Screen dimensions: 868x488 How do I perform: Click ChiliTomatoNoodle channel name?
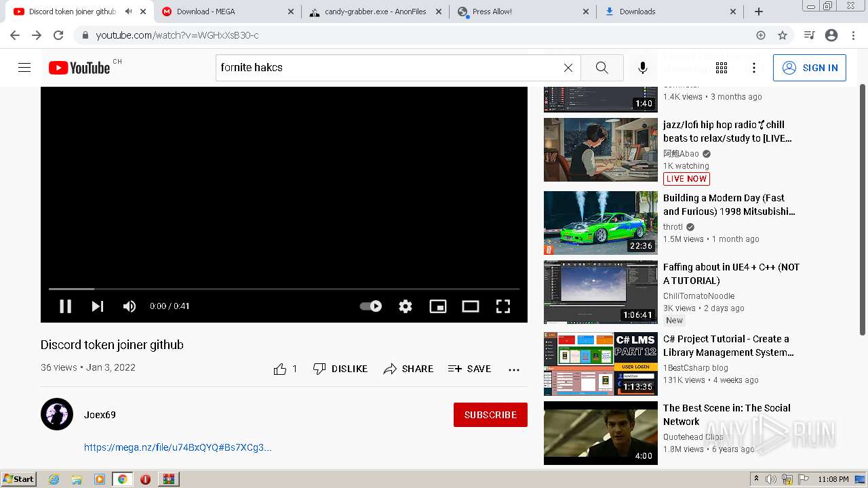point(698,296)
